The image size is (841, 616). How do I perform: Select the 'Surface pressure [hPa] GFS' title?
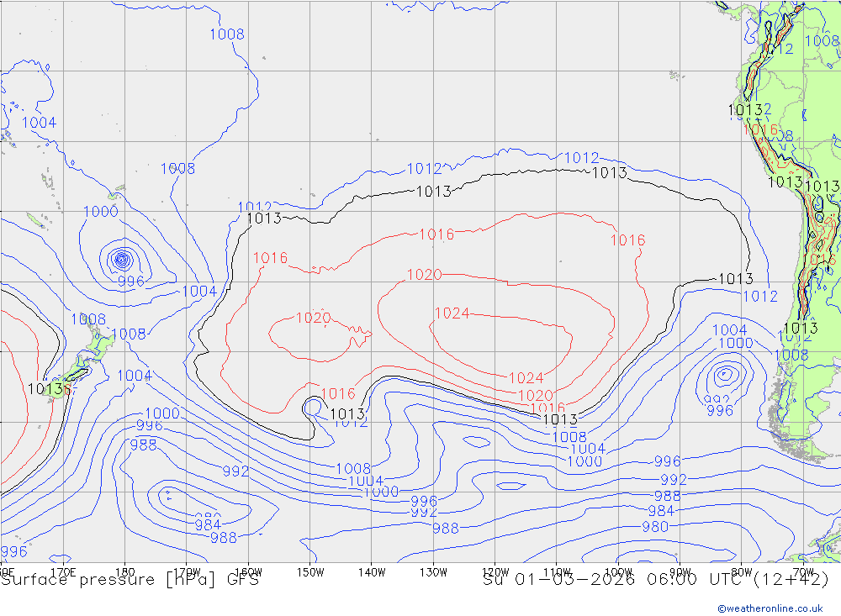tap(130, 580)
